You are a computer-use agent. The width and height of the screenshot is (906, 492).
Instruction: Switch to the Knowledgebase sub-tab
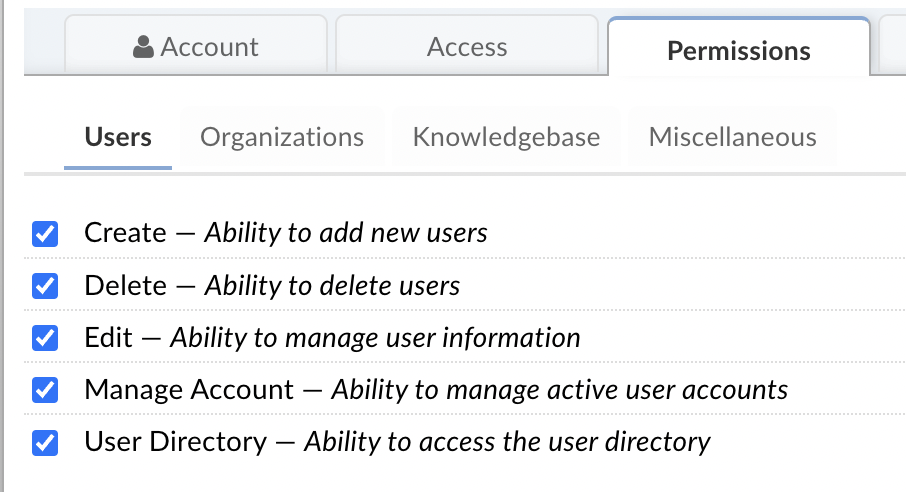coord(506,137)
